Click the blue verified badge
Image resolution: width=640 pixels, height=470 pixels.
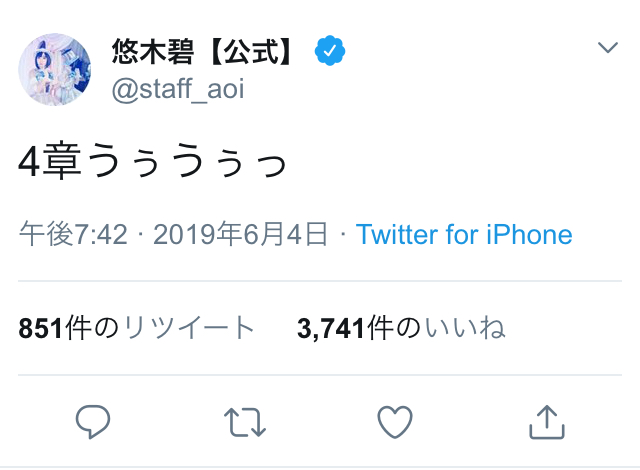click(x=330, y=50)
